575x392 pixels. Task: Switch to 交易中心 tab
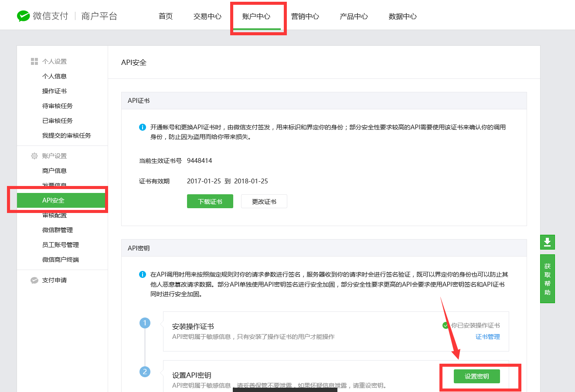pyautogui.click(x=208, y=17)
